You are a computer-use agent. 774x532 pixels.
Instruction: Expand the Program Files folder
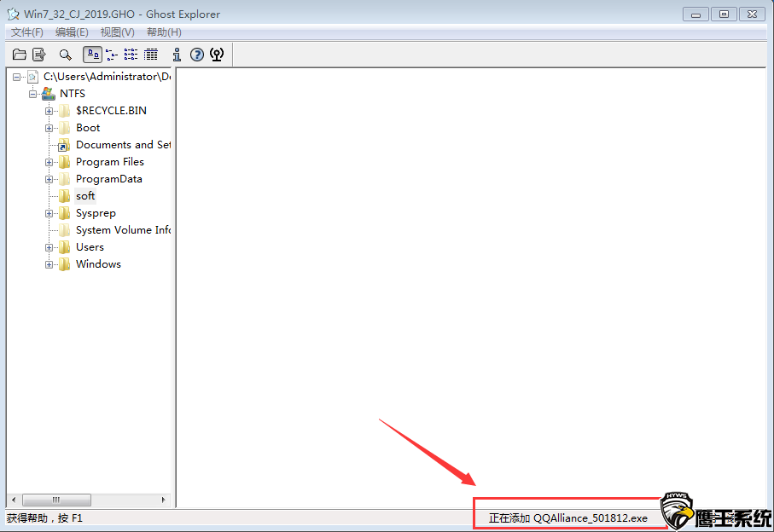click(49, 162)
